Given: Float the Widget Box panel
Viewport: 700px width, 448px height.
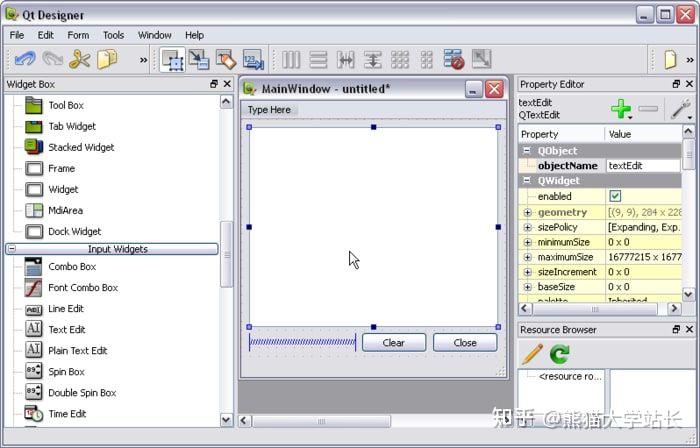Looking at the screenshot, I should tap(214, 84).
